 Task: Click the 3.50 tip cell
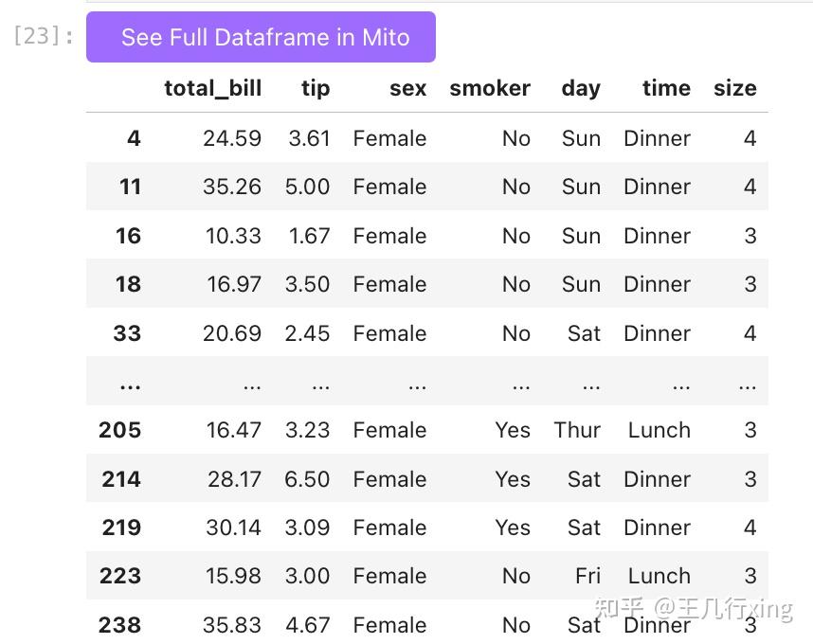point(307,284)
